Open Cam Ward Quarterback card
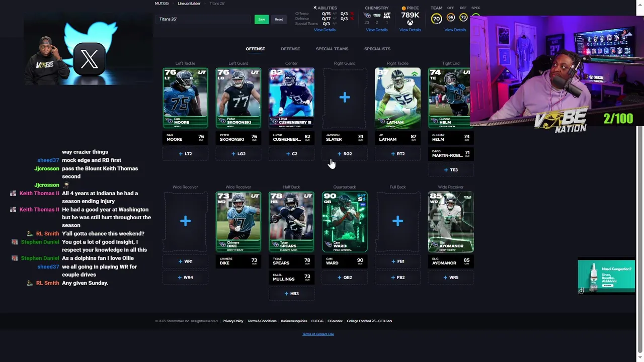Viewport: 644px width, 362px height. [x=345, y=221]
